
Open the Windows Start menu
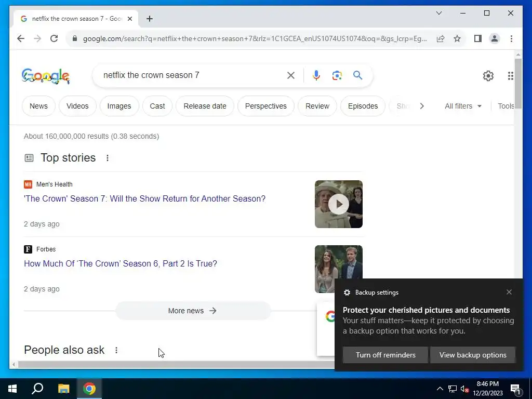12,389
